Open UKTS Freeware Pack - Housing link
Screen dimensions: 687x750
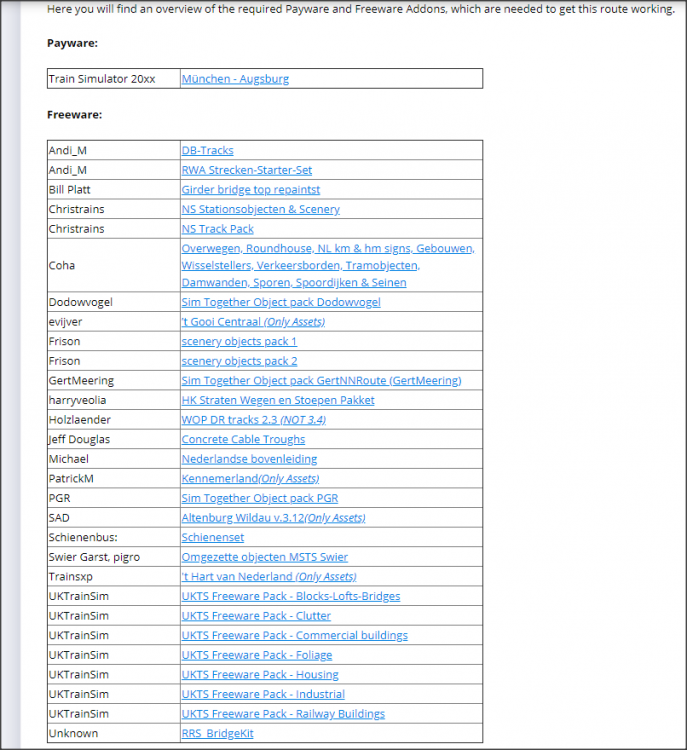tap(260, 675)
